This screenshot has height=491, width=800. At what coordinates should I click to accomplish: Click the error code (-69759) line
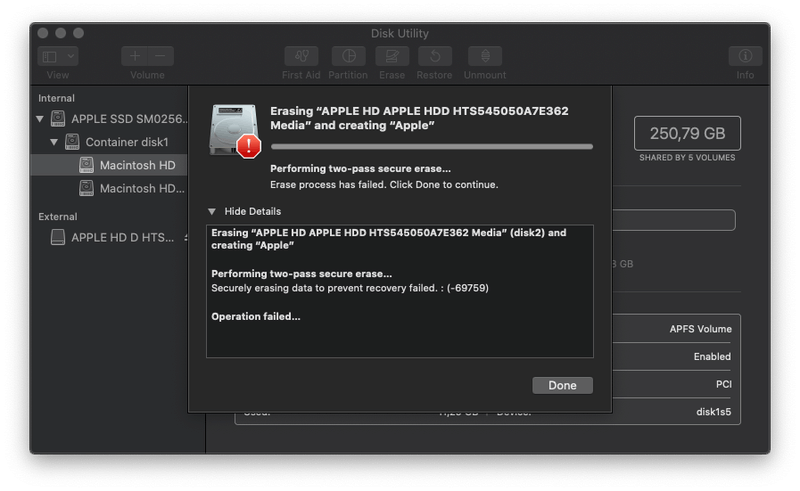point(350,288)
